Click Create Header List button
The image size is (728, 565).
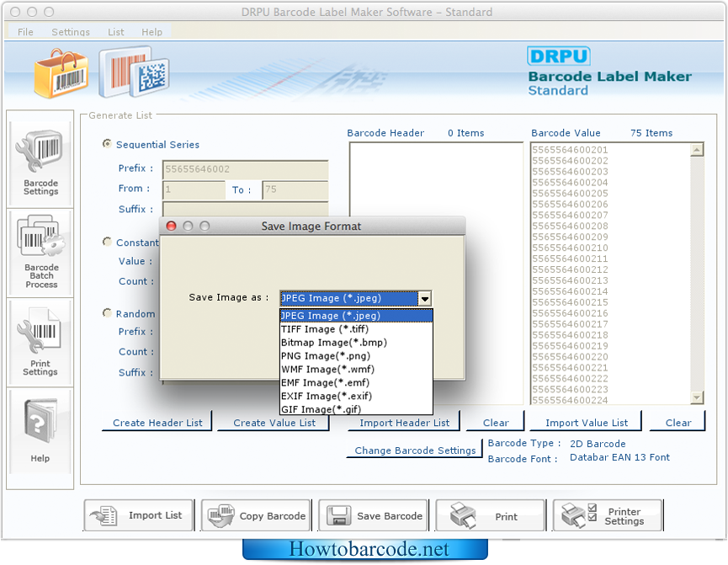point(157,423)
